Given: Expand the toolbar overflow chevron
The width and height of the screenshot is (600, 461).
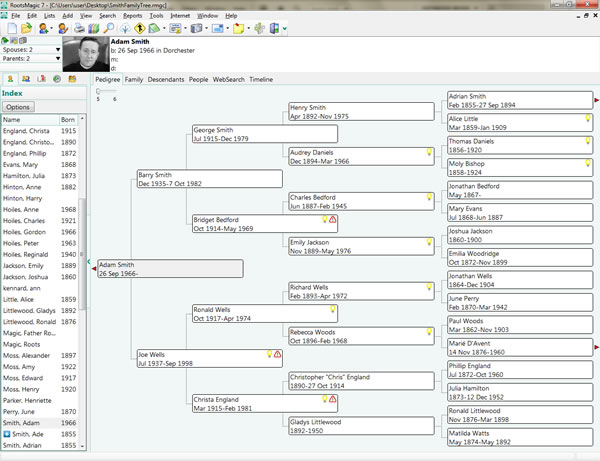Looking at the screenshot, I should (x=285, y=29).
